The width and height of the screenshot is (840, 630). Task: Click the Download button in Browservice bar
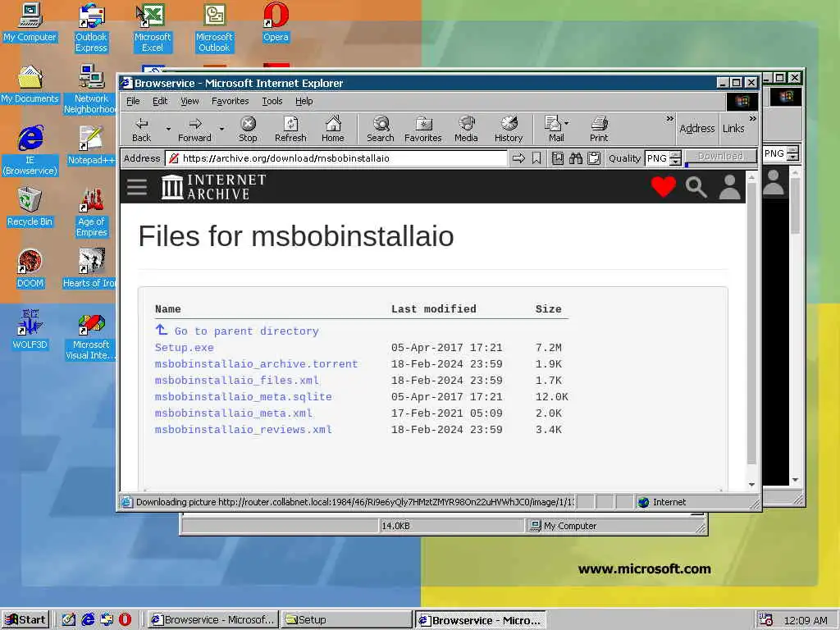coord(720,156)
